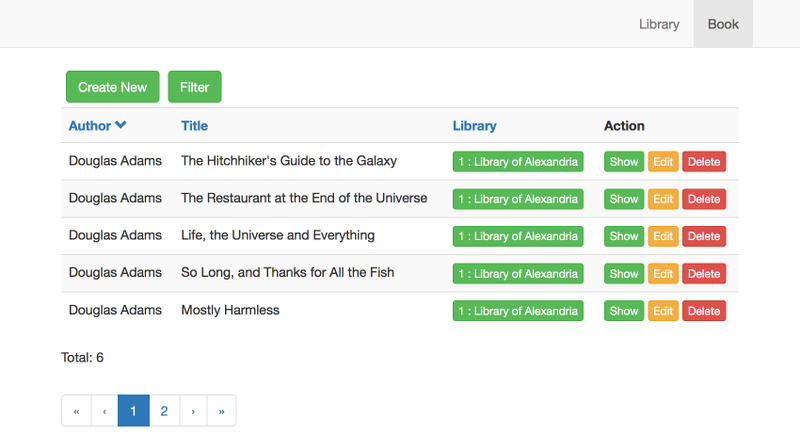This screenshot has width=800, height=443.
Task: Show the Mostly Harmless book details
Action: click(624, 311)
